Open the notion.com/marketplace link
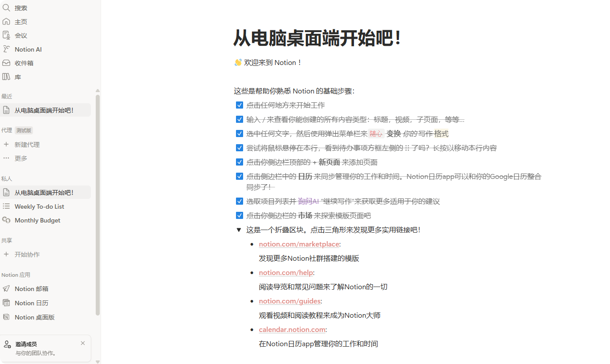Image resolution: width=610 pixels, height=364 pixels. [x=299, y=244]
